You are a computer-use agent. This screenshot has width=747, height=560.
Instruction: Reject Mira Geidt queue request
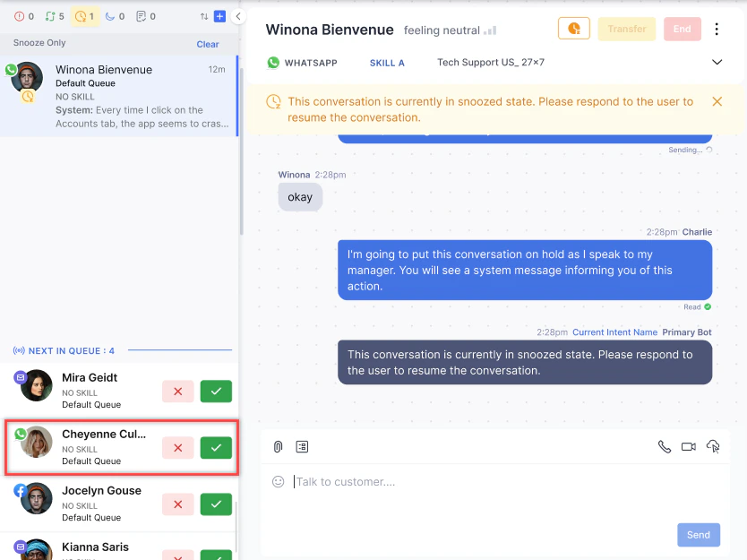pyautogui.click(x=177, y=392)
